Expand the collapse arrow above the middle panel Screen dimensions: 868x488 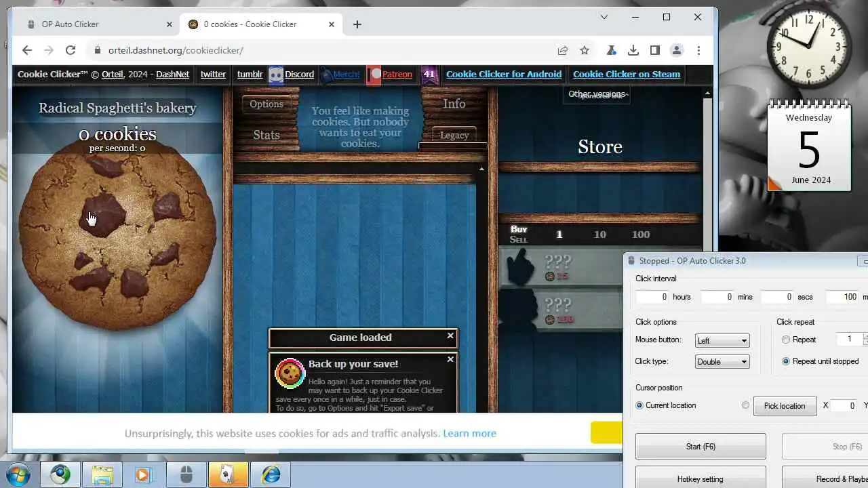tap(481, 169)
